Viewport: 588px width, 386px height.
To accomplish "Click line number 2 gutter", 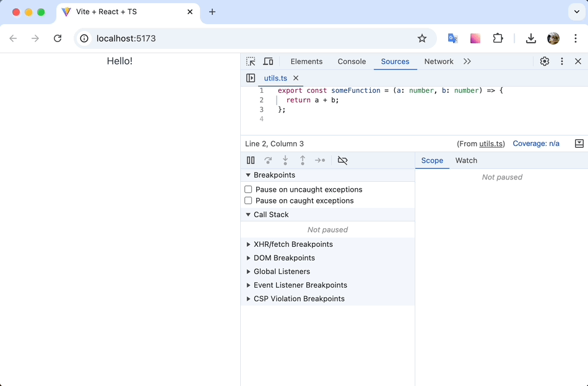I will (x=261, y=100).
